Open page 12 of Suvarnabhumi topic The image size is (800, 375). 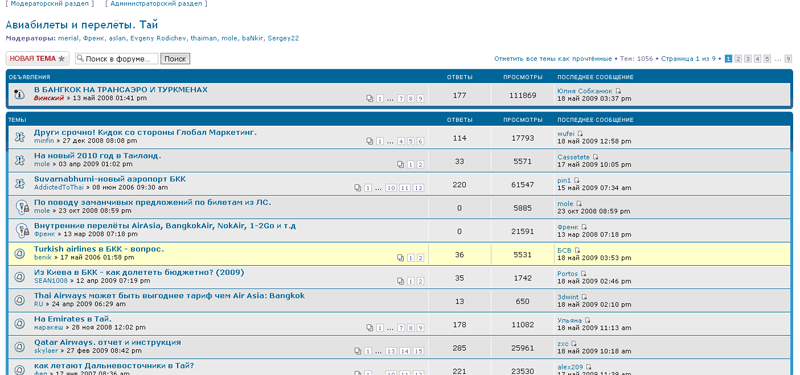tap(418, 188)
